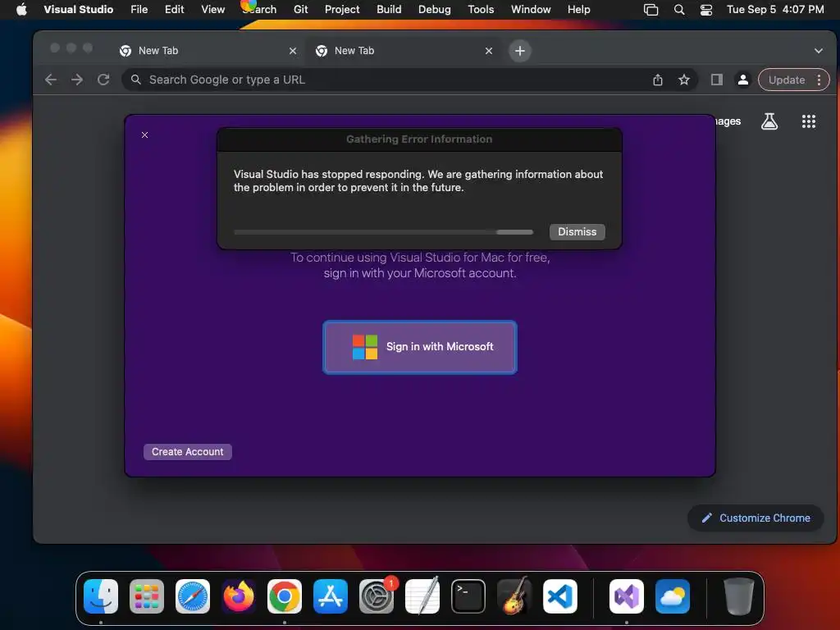Image resolution: width=840 pixels, height=630 pixels.
Task: Open the cloud app in the Dock
Action: tap(673, 596)
